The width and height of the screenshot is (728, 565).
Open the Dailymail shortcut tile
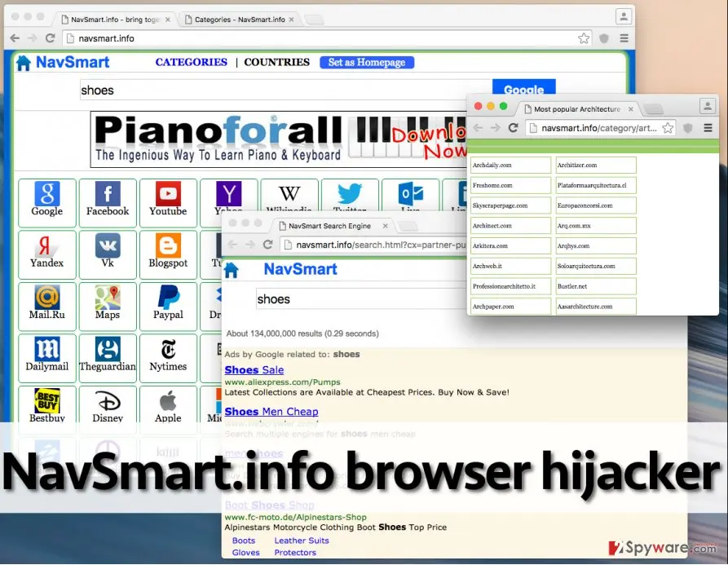click(x=47, y=358)
